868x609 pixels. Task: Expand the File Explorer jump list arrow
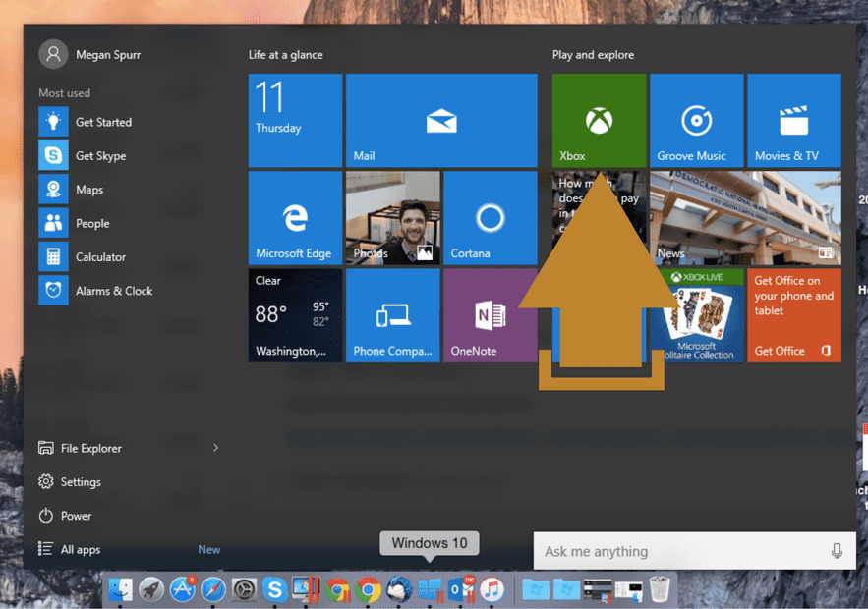pos(216,448)
